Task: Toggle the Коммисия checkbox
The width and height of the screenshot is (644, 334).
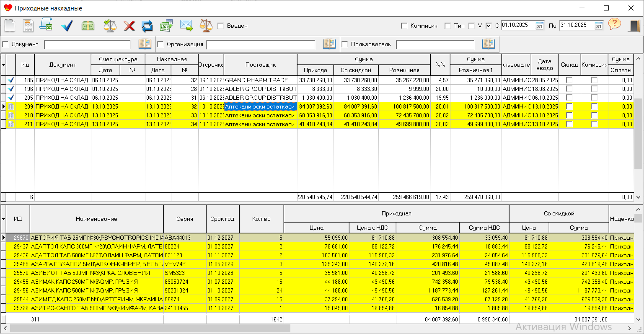Action: pyautogui.click(x=404, y=26)
